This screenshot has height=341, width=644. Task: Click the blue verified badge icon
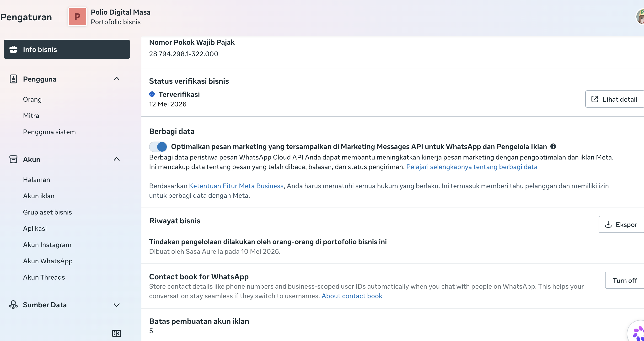pyautogui.click(x=152, y=94)
